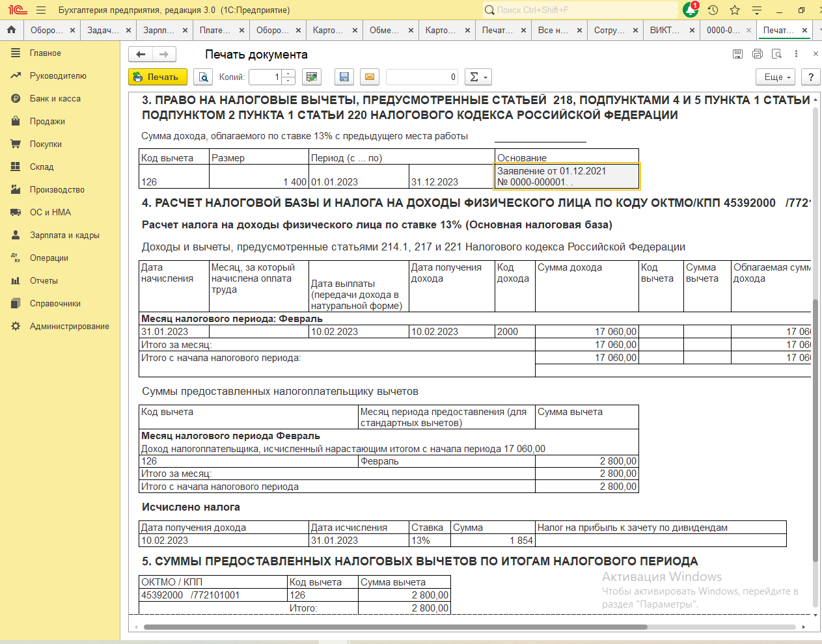Close the Печать документа form
This screenshot has height=644, width=822.
(x=815, y=54)
